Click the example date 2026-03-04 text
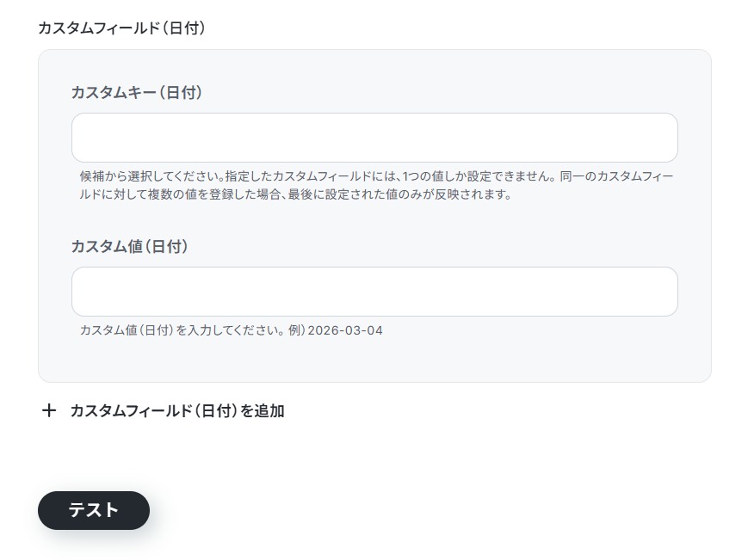The image size is (754, 560). [x=345, y=330]
